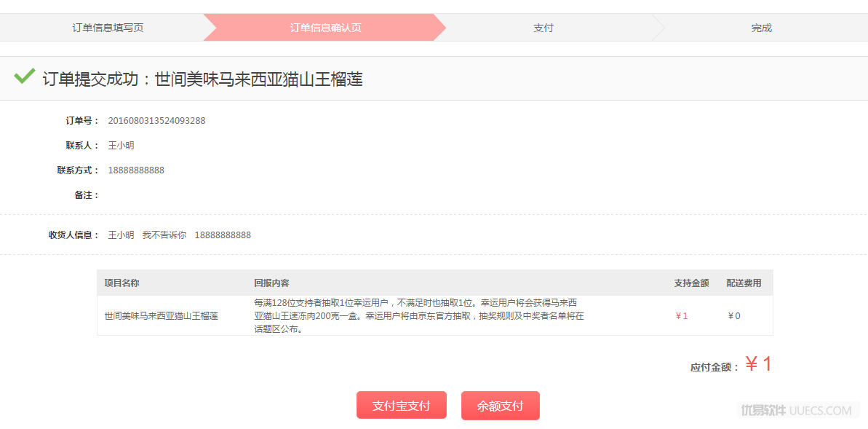
Task: Click recipient name 王小明 in 收货人信息 row
Action: 122,235
